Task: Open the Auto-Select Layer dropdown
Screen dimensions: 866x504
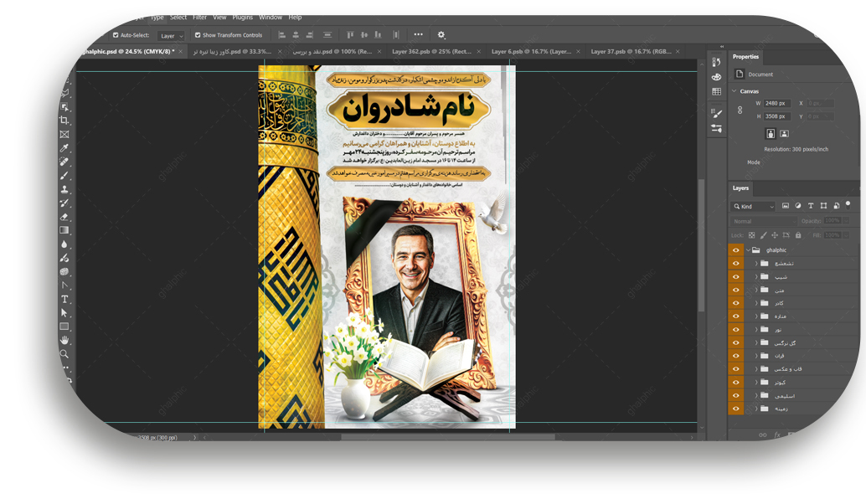Action: [x=171, y=36]
